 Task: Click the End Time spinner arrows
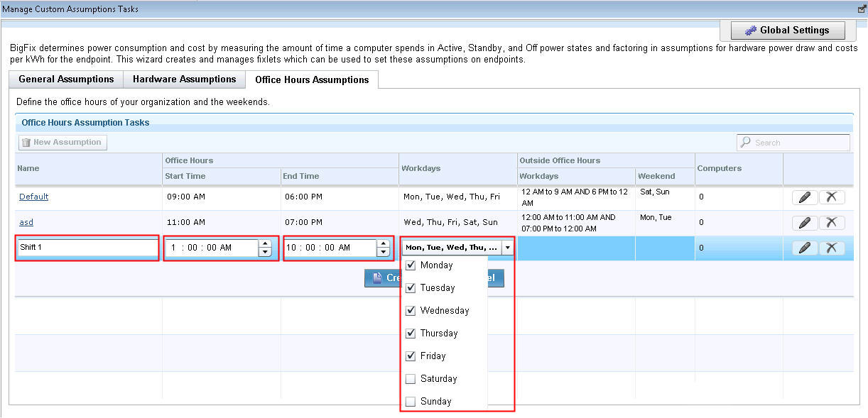384,248
